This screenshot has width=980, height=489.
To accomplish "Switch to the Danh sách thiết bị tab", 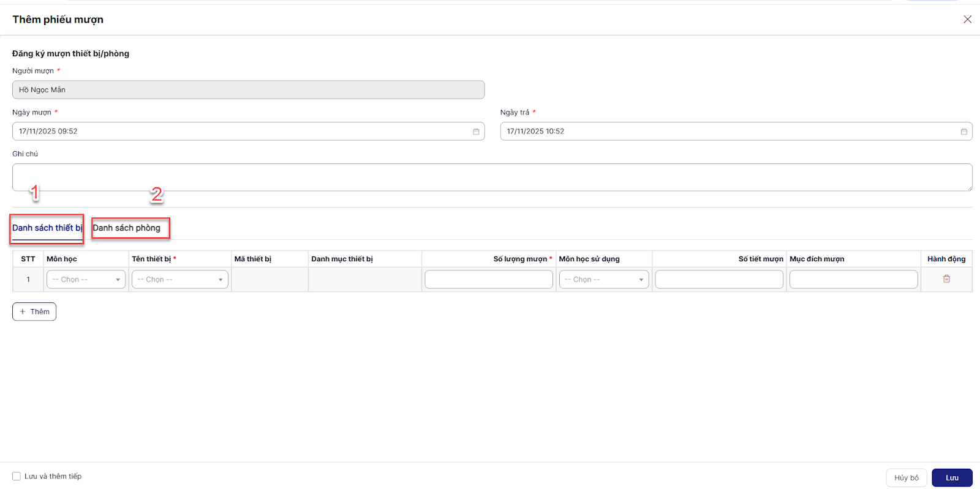I will coord(47,228).
